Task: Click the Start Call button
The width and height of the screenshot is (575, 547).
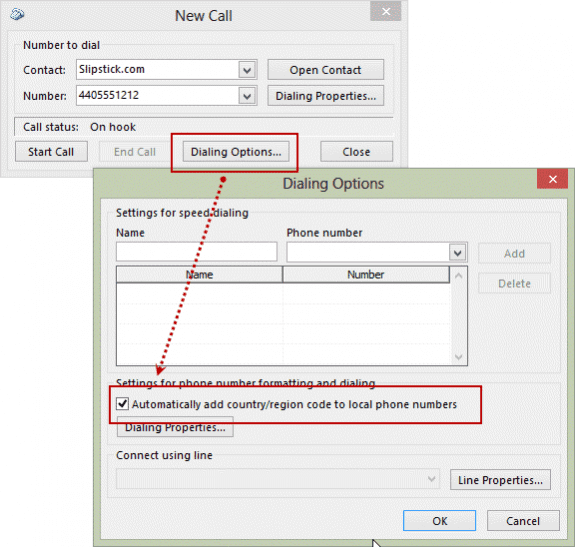Action: coord(51,151)
